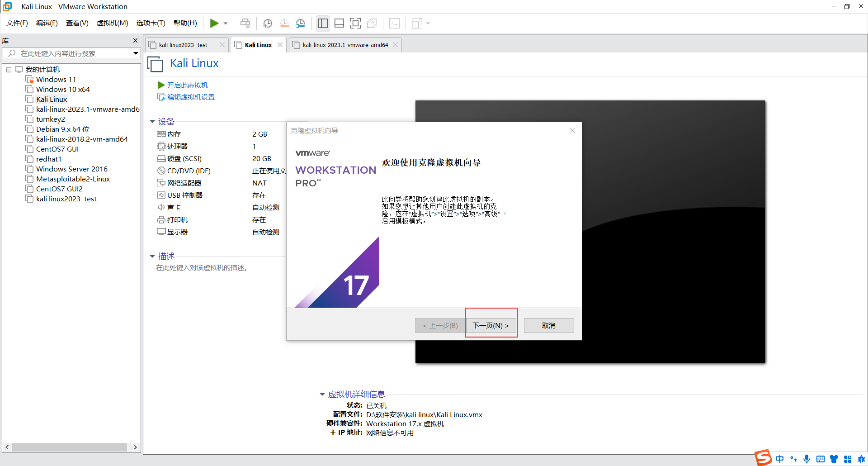Click the 网络适配器 device icon
The width and height of the screenshot is (868, 466).
click(x=161, y=183)
